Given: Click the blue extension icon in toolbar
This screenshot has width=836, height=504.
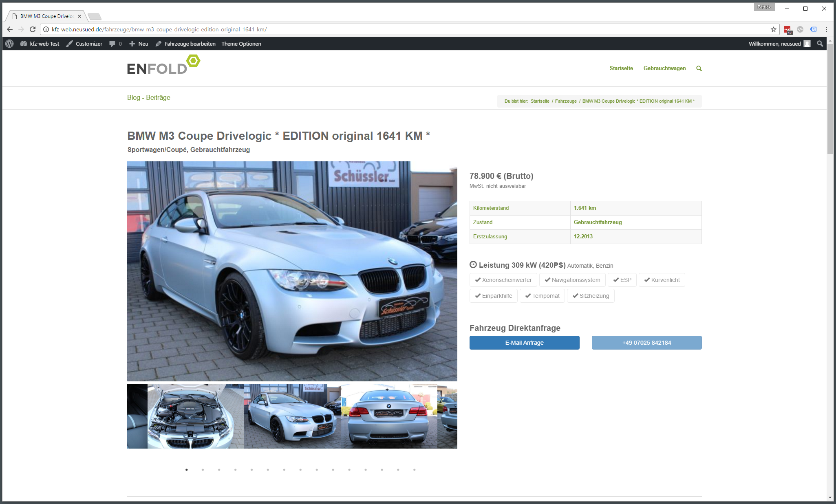Looking at the screenshot, I should (x=813, y=29).
